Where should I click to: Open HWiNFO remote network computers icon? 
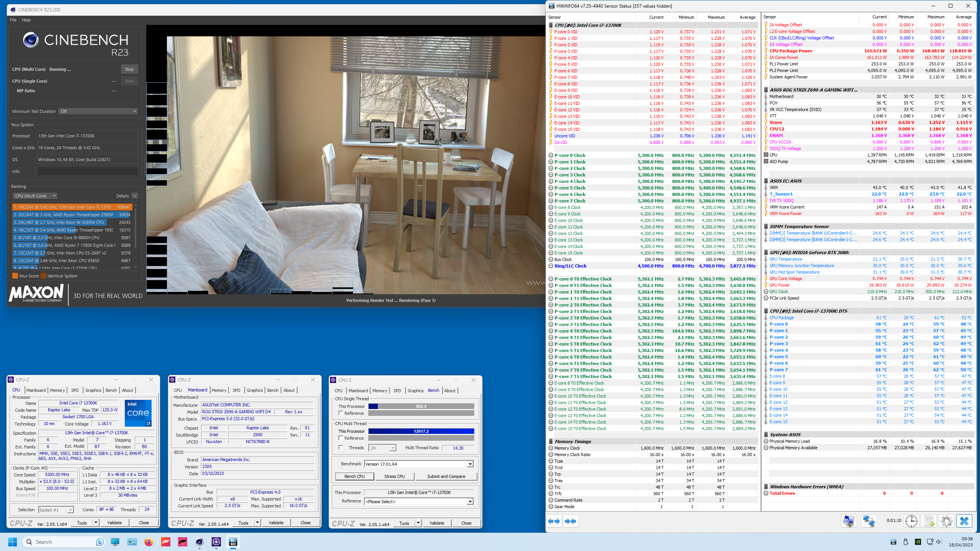click(869, 521)
